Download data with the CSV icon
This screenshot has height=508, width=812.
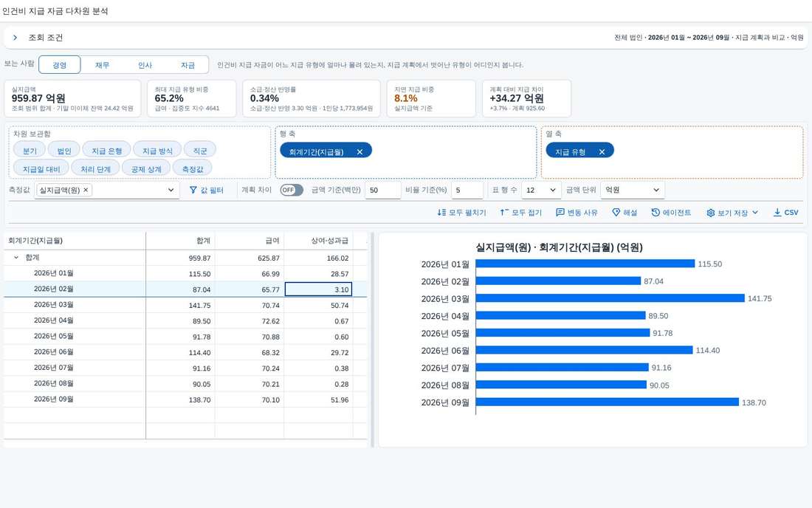[x=777, y=213]
